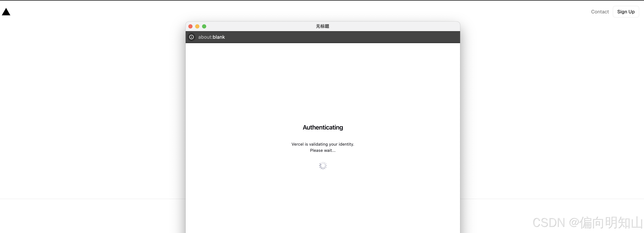Click the 'Please wait...' text

[323, 150]
